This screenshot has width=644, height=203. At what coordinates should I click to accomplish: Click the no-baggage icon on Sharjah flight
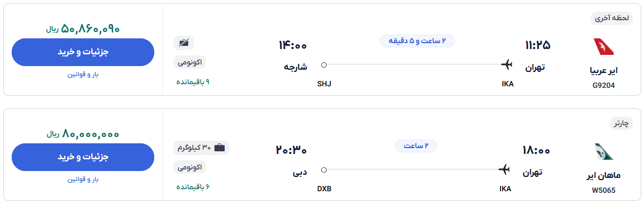click(x=184, y=43)
